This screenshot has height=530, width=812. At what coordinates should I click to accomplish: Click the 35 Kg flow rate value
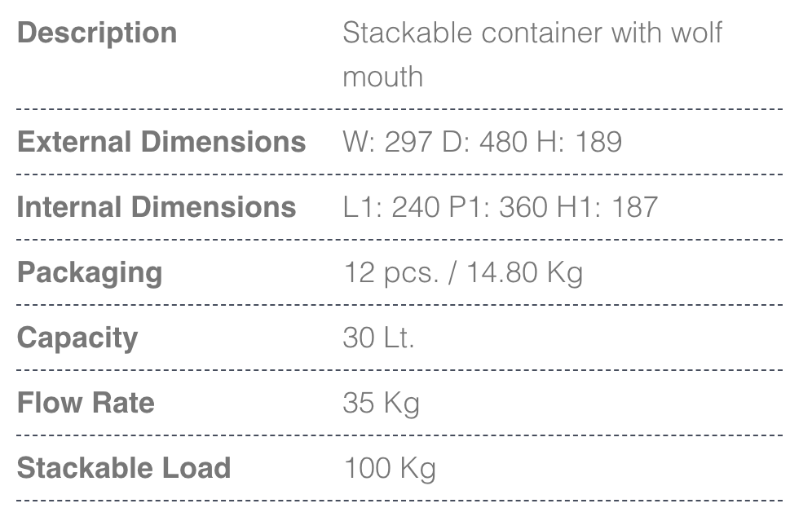pos(381,403)
